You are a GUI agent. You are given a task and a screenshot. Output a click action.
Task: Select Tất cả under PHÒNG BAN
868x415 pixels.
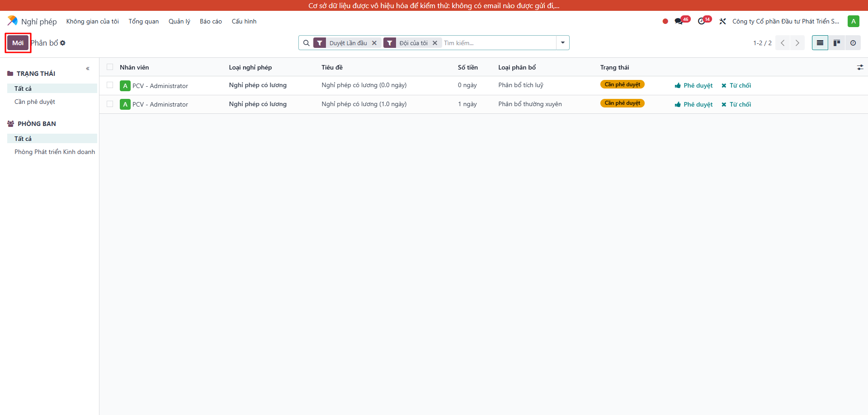pyautogui.click(x=52, y=139)
